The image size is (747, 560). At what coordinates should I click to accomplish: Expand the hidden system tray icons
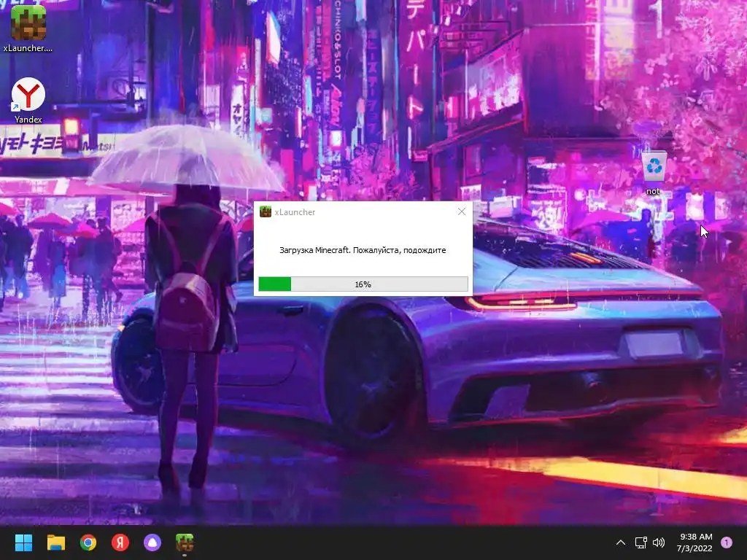click(620, 542)
